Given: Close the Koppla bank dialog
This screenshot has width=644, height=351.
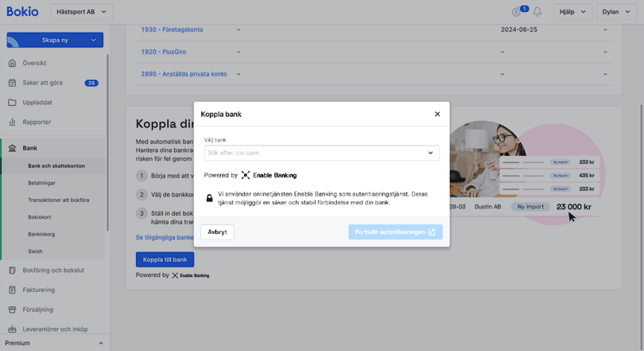Looking at the screenshot, I should click(x=437, y=114).
